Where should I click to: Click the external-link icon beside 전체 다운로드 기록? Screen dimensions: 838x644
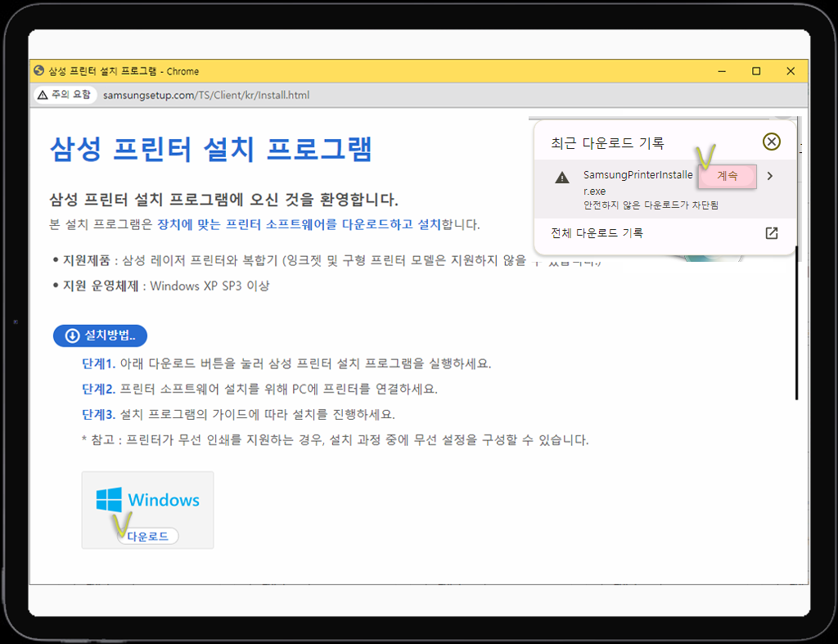coord(770,232)
